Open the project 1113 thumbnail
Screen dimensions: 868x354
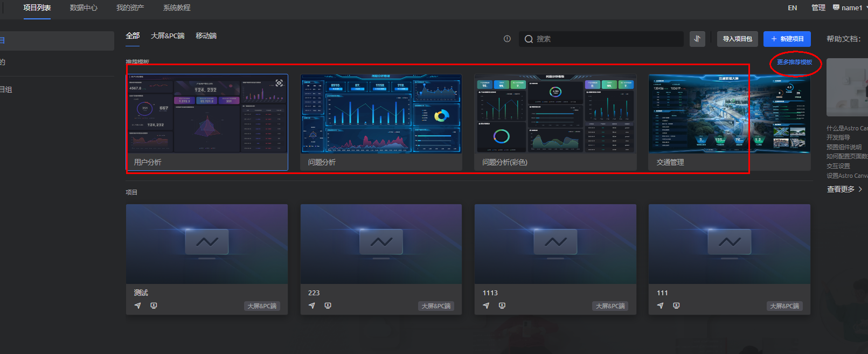555,244
